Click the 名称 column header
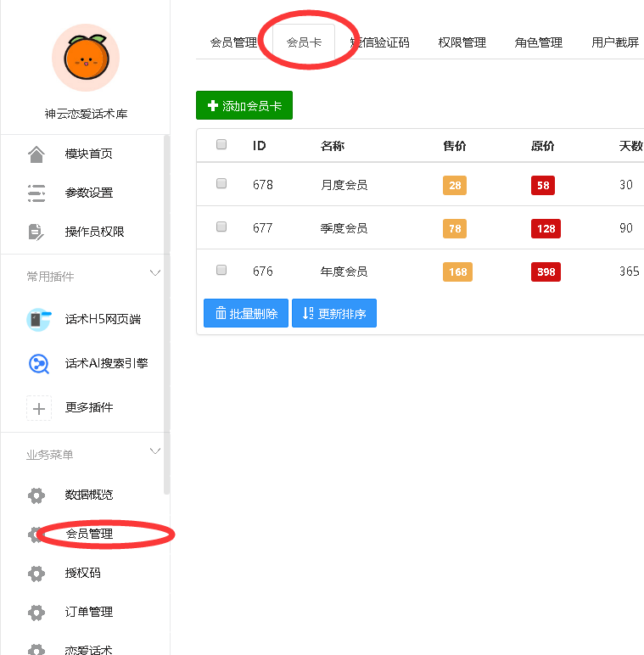This screenshot has height=655, width=644. 333,146
